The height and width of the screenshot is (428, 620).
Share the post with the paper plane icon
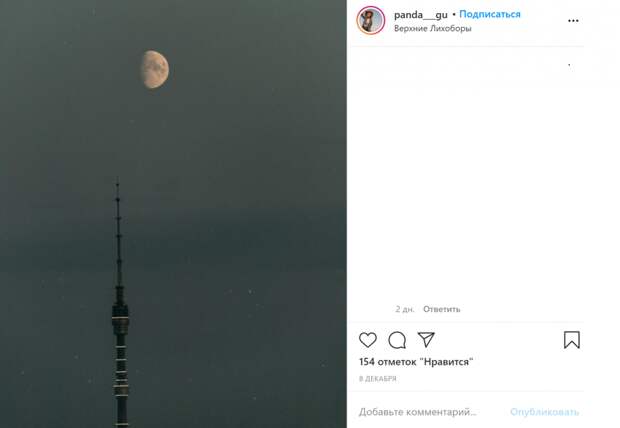[x=426, y=340]
